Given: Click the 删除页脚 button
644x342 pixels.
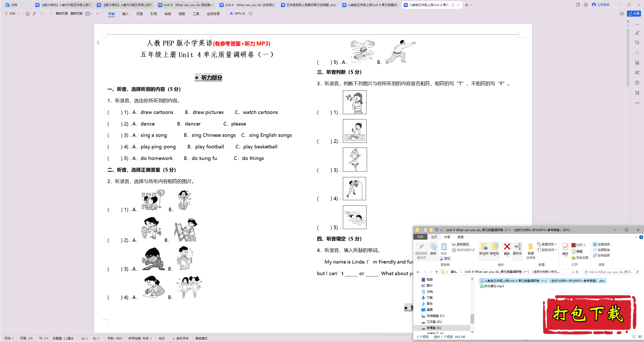Looking at the screenshot, I should 76,14.
